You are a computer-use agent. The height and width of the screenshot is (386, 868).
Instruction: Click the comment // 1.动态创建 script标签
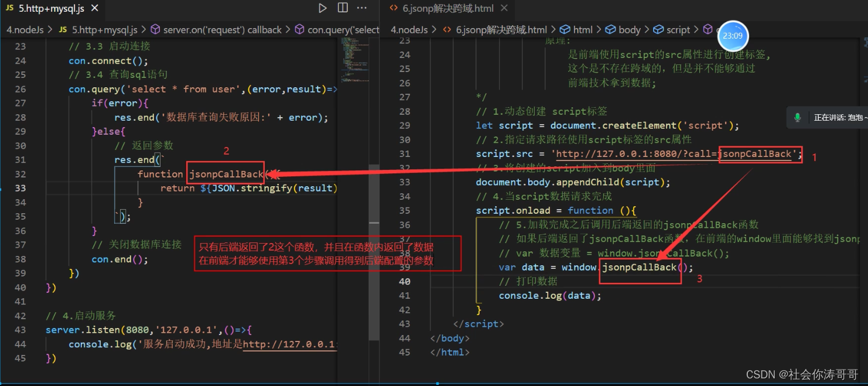[542, 111]
